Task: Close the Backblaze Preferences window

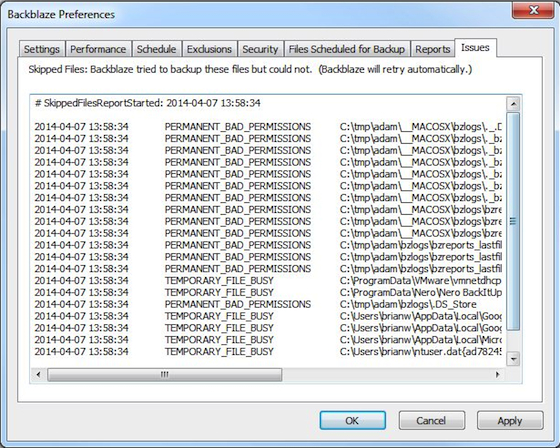Action: pyautogui.click(x=533, y=10)
